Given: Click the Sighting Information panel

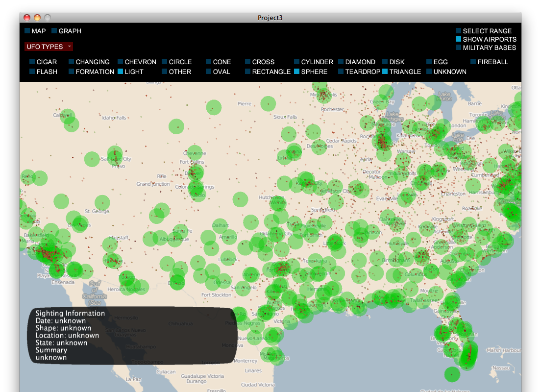Looking at the screenshot, I should point(132,336).
